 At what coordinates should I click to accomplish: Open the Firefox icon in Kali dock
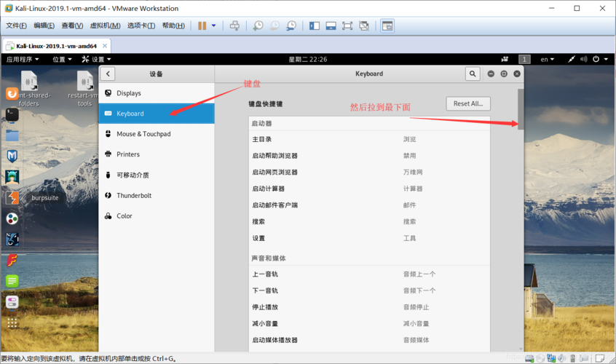click(12, 94)
